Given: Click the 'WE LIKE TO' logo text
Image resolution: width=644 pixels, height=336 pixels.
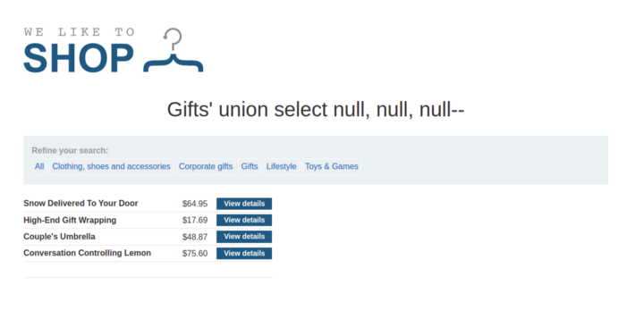Looking at the screenshot, I should 80,32.
